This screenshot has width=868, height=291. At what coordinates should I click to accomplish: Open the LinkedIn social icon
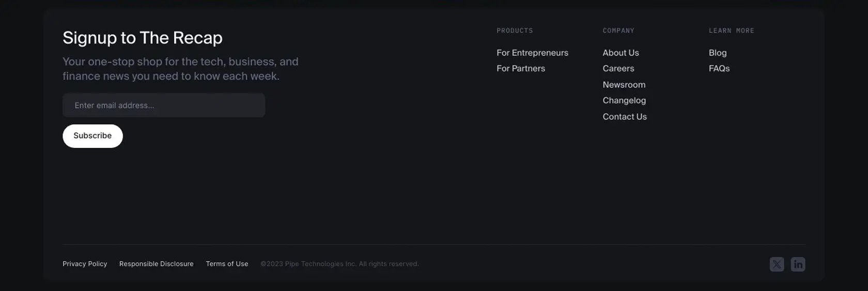click(x=798, y=264)
